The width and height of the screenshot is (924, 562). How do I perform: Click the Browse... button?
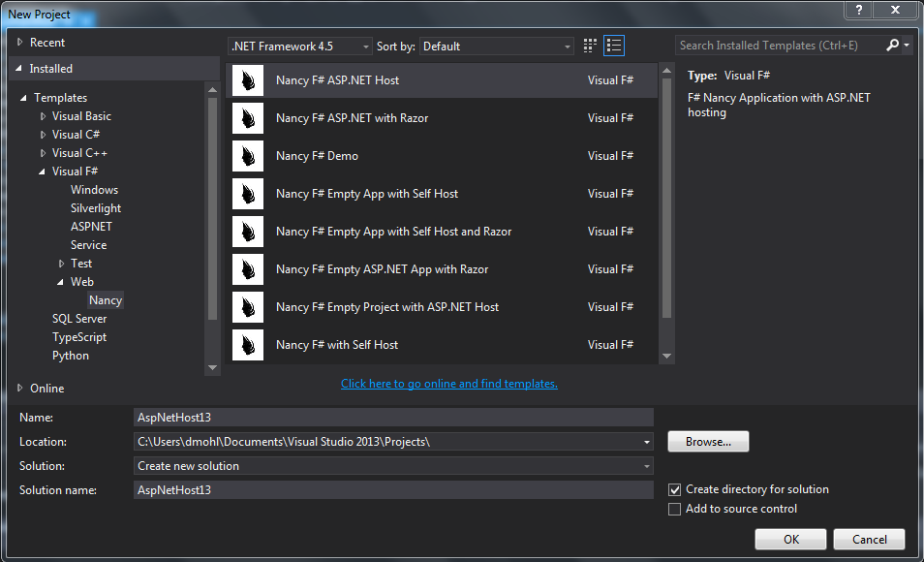pos(708,442)
